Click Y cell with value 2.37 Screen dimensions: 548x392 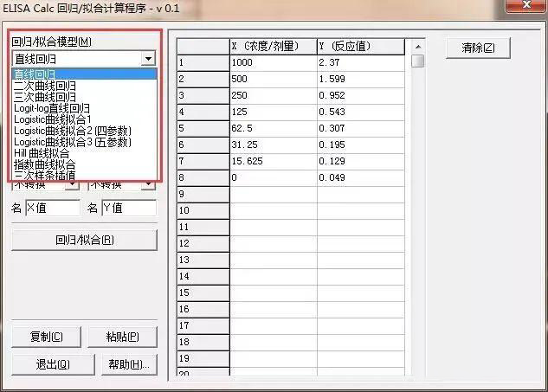[x=361, y=63]
